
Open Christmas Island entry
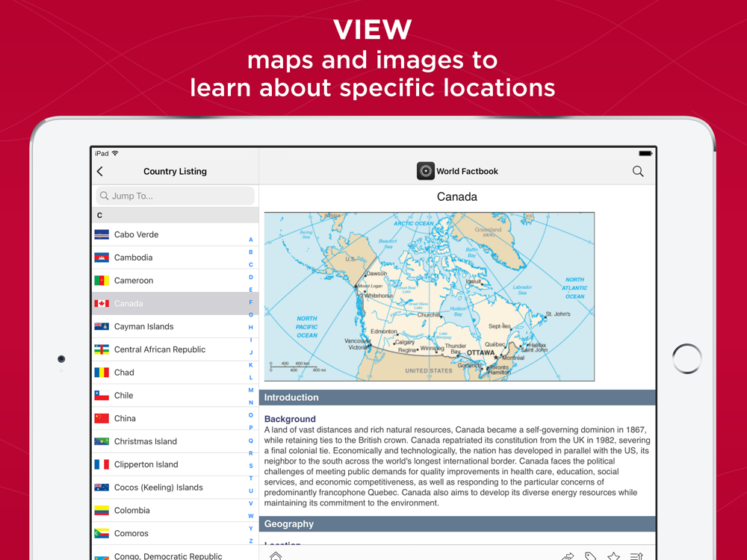coord(176,441)
